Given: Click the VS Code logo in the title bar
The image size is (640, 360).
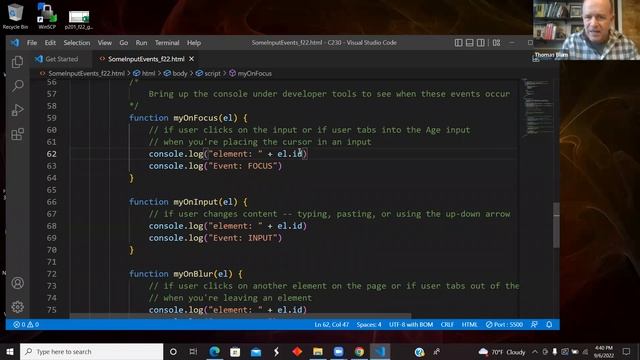Looking at the screenshot, I should (x=15, y=42).
